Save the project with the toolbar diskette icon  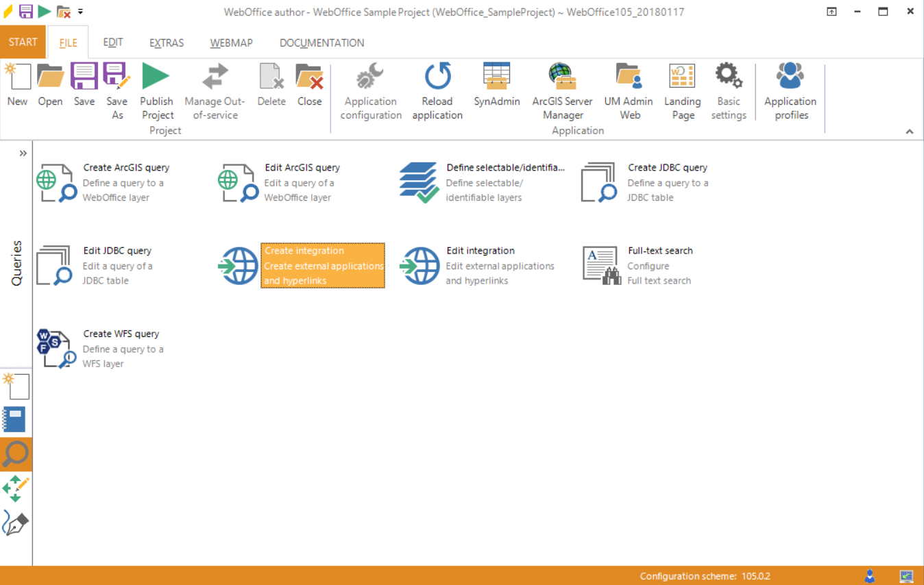click(x=26, y=11)
